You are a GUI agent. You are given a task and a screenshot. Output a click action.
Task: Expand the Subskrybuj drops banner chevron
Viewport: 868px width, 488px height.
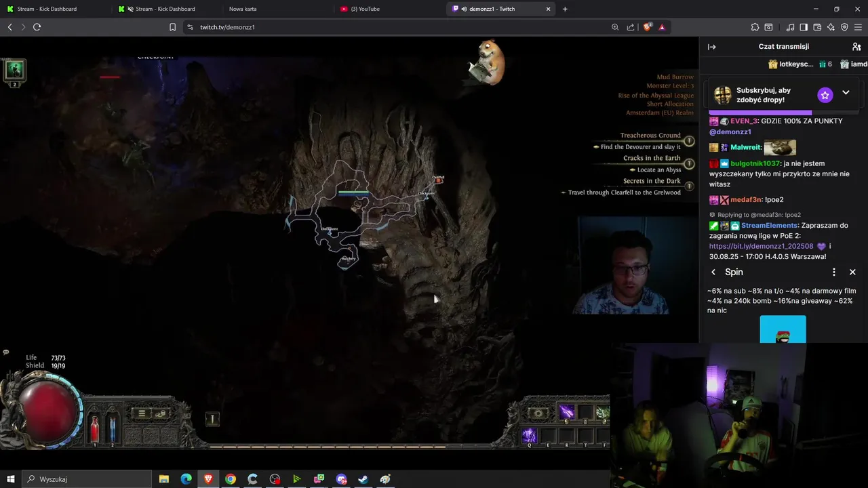(846, 92)
